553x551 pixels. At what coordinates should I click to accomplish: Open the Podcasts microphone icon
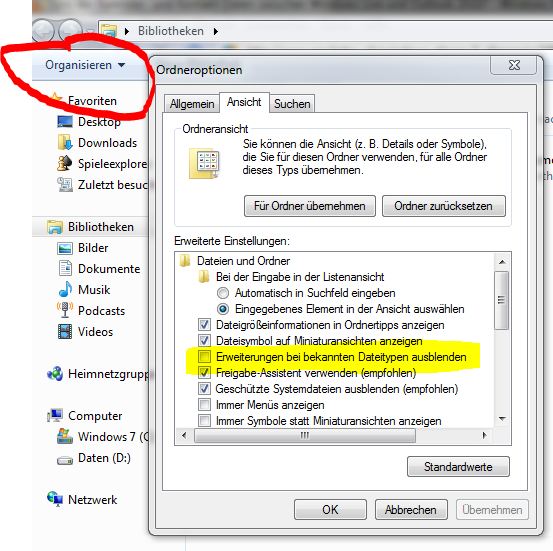point(65,310)
